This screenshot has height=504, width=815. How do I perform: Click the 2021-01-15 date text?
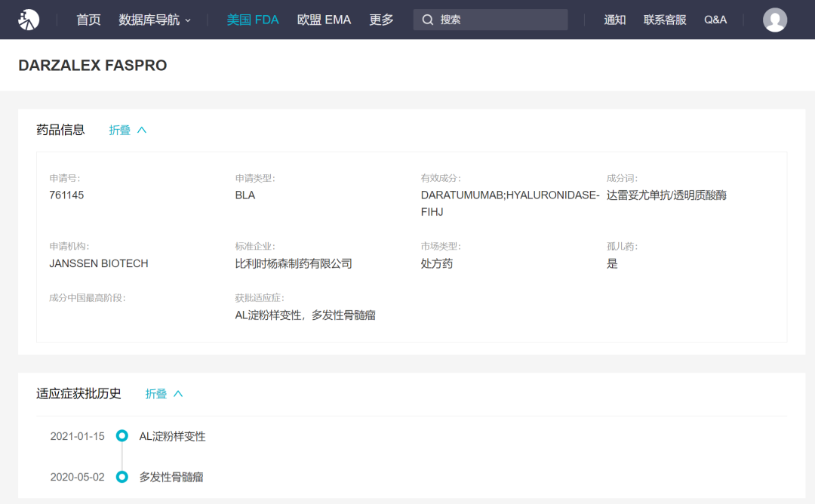[78, 436]
